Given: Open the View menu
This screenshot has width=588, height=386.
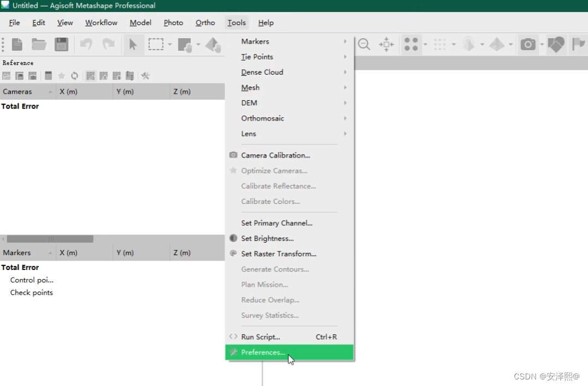Looking at the screenshot, I should pos(65,23).
